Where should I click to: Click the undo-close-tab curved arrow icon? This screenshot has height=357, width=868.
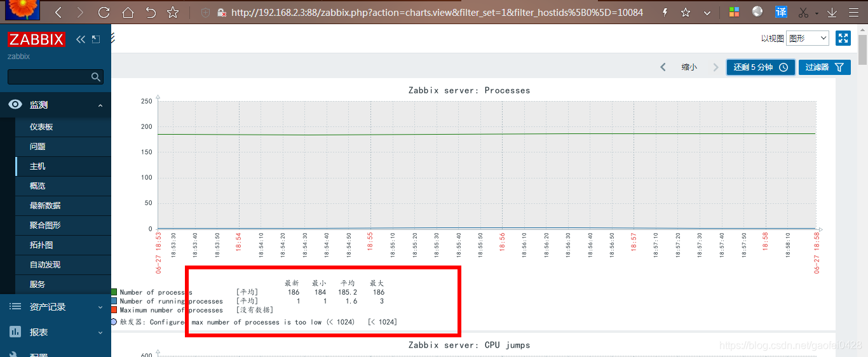pos(151,12)
